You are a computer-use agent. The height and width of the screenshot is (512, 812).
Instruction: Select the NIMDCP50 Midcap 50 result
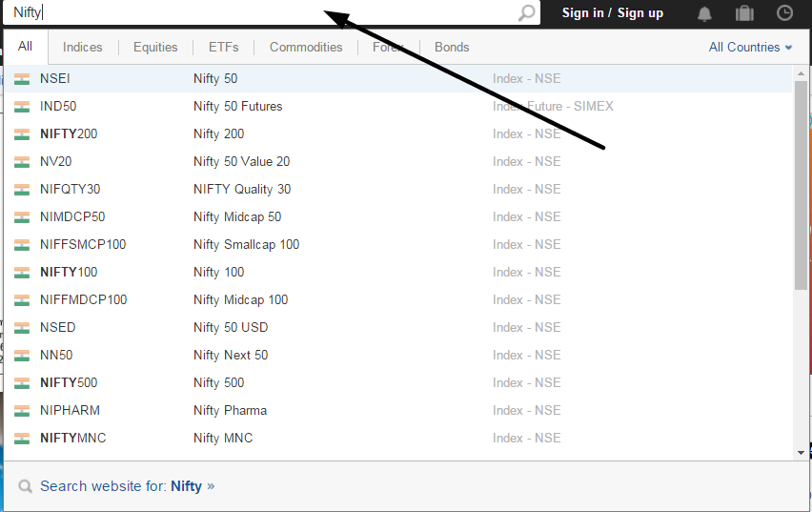[398, 216]
